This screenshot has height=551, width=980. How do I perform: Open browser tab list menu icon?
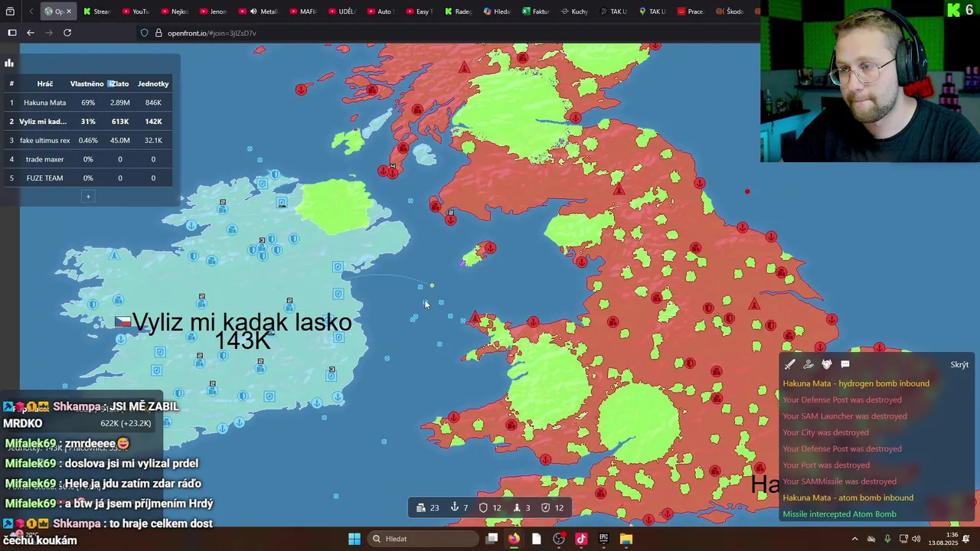point(11,11)
